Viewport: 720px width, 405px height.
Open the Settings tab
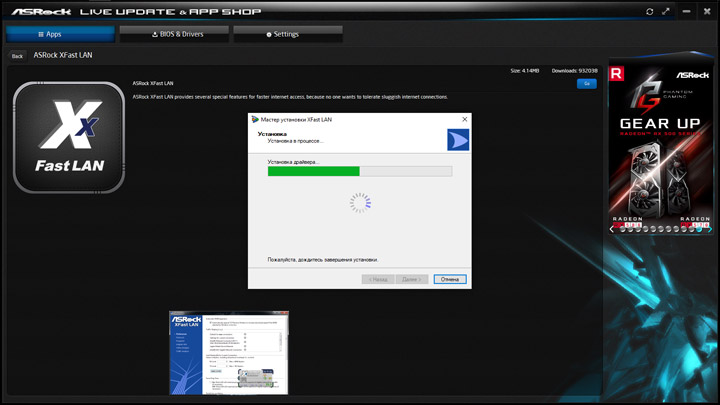coord(288,34)
